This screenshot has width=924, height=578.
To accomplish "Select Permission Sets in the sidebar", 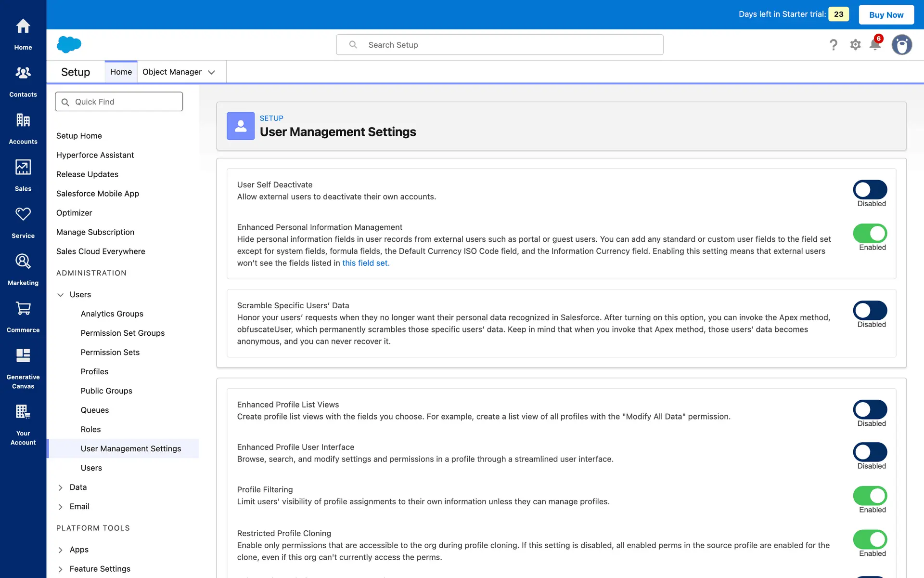I will (110, 352).
